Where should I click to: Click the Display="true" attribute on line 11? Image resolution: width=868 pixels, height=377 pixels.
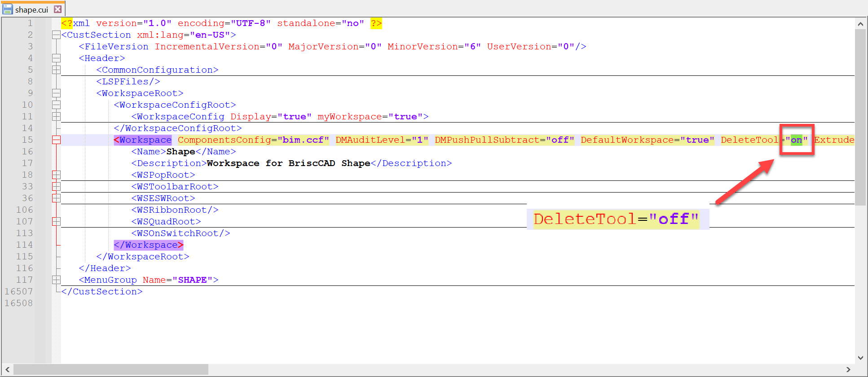point(271,117)
